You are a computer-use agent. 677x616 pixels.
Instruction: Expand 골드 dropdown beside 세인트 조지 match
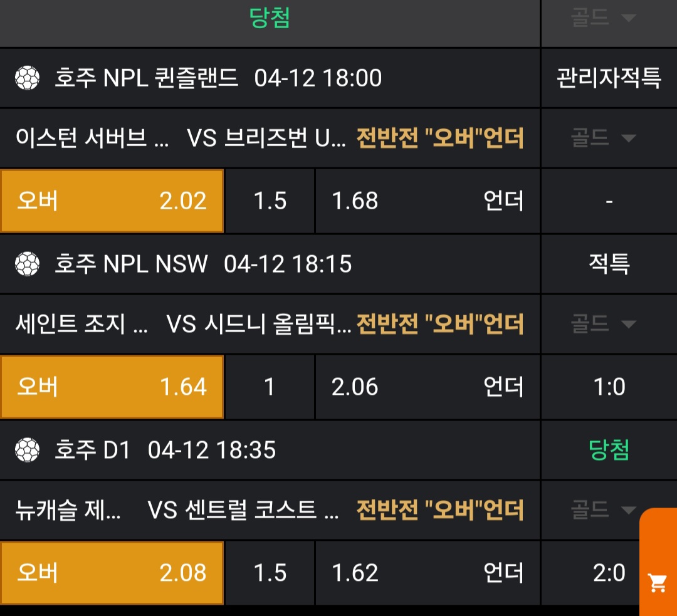click(x=603, y=324)
